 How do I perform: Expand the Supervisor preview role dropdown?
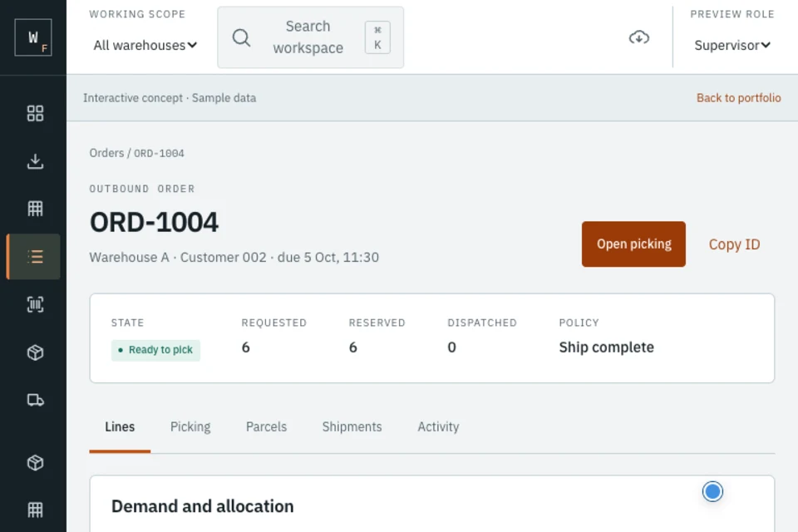coord(731,46)
